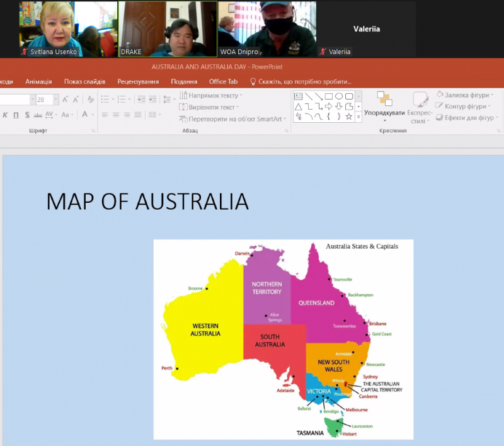Click the 'MAP OF AUSTRALIA' slide title
This screenshot has height=446, width=504.
[147, 202]
